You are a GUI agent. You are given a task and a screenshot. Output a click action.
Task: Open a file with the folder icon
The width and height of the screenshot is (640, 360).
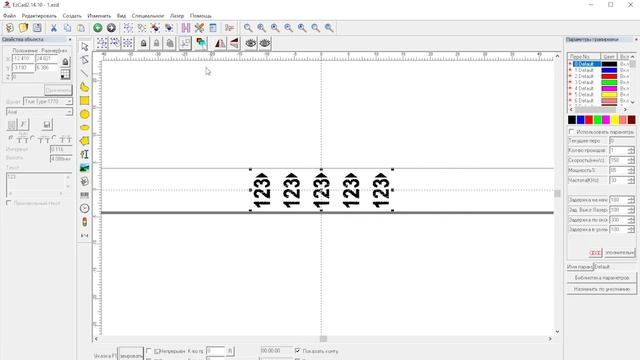(23, 28)
